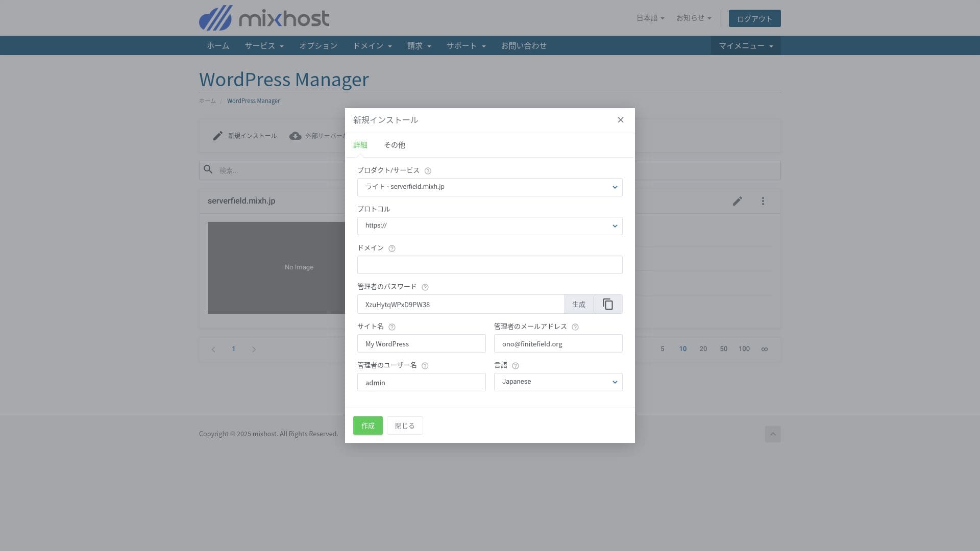
Task: Click the 閉じる button
Action: (x=404, y=425)
